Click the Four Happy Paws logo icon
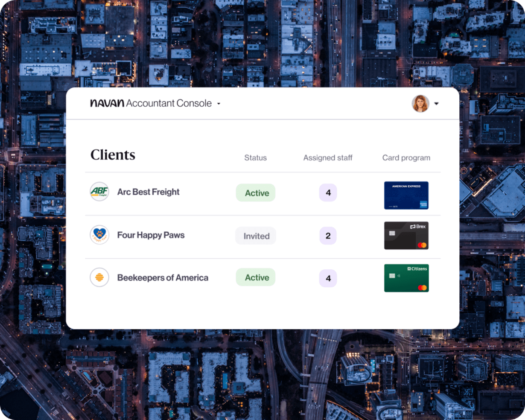Image resolution: width=525 pixels, height=420 pixels. pos(99,235)
